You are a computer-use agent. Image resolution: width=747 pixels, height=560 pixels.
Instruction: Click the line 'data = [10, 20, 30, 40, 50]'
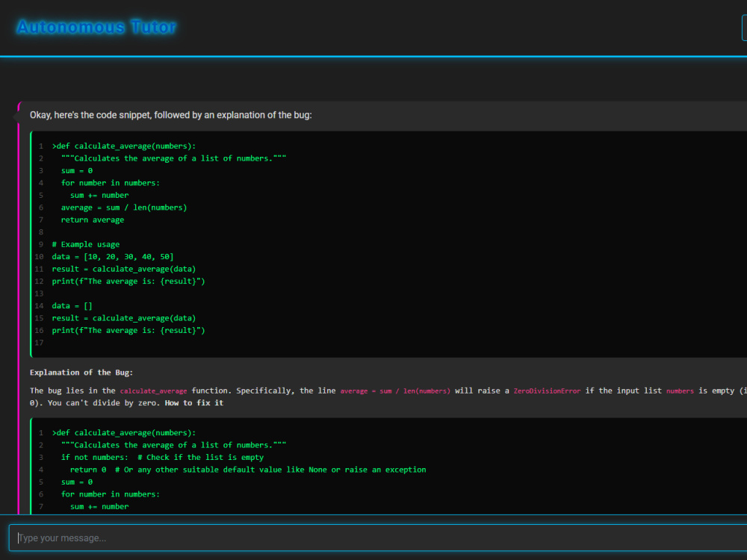pos(113,257)
